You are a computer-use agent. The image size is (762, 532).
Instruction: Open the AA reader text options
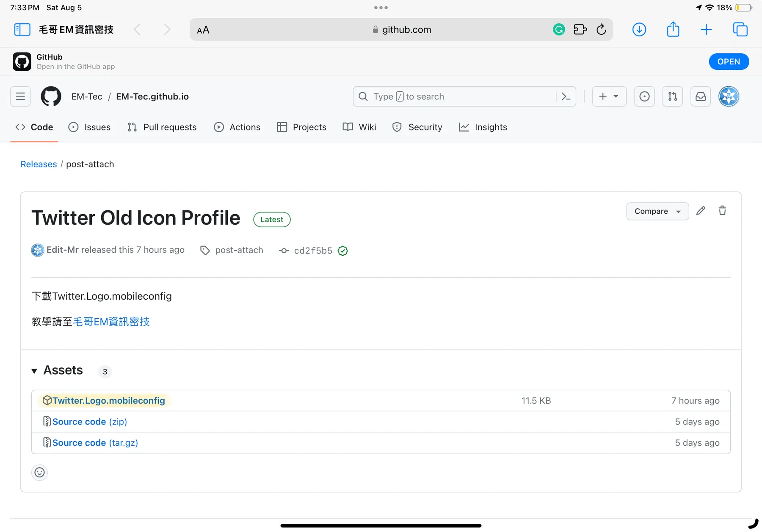tap(203, 30)
